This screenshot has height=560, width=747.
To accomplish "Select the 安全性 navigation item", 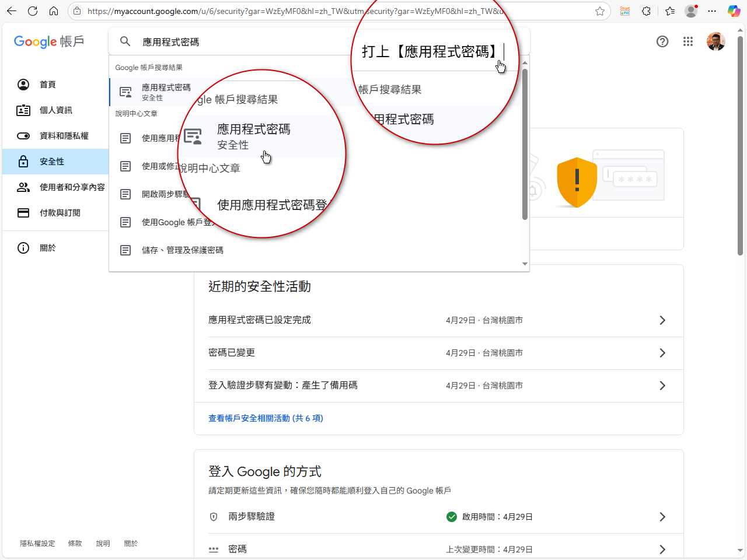I will pyautogui.click(x=55, y=162).
